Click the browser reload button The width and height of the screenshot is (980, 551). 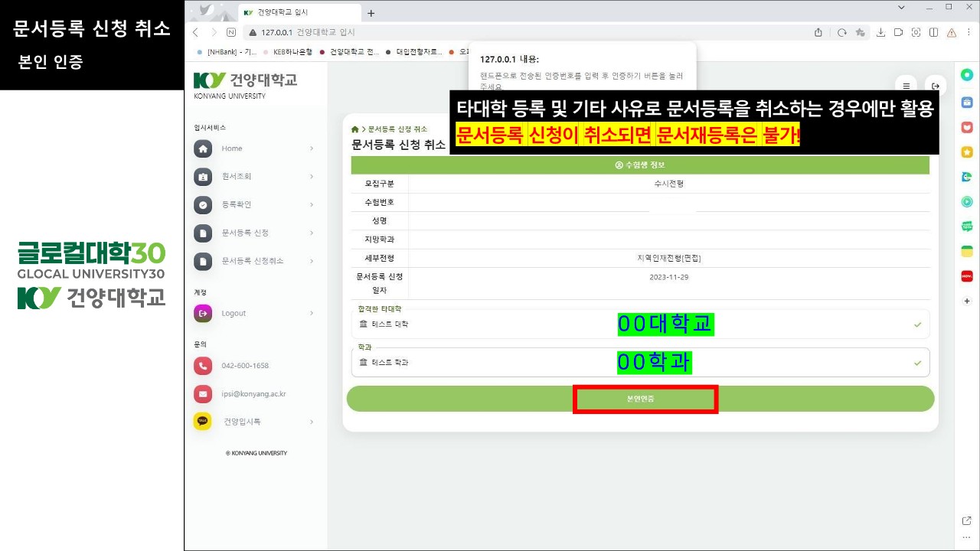click(841, 32)
